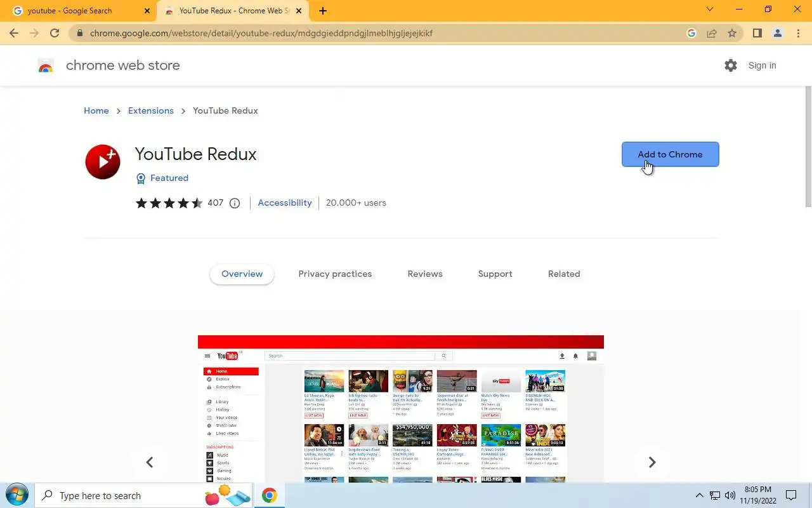The image size is (812, 508).
Task: Toggle the Chrome side panel icon
Action: pos(757,33)
